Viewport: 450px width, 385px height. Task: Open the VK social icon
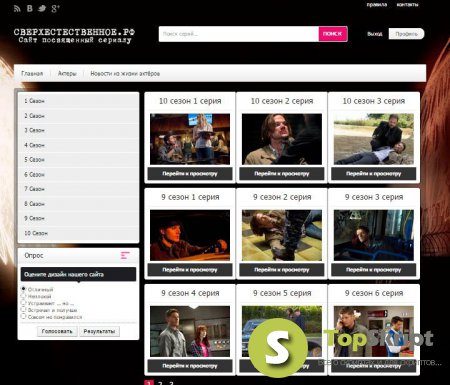pyautogui.click(x=30, y=9)
